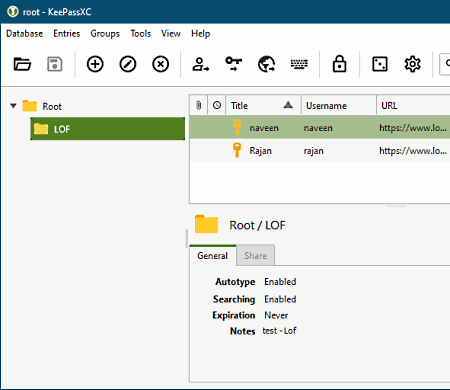Copy URL to clipboard globe icon
This screenshot has width=450, height=390.
pos(266,64)
